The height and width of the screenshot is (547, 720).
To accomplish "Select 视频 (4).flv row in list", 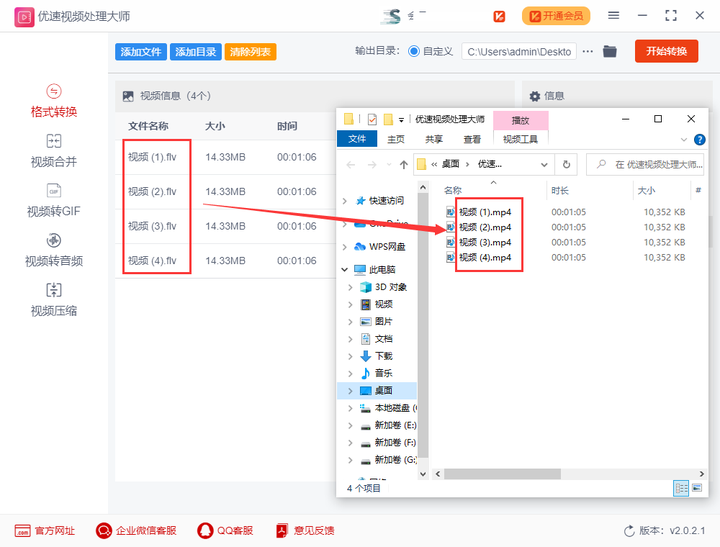I will click(225, 260).
